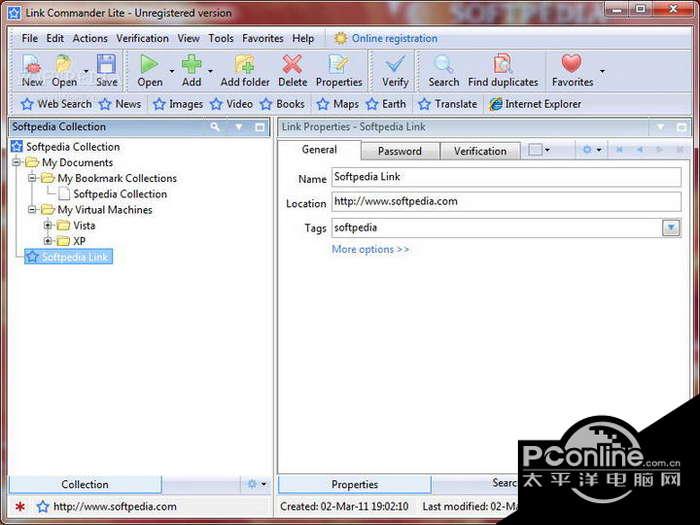Click search icon in Softpedia Collection header
This screenshot has height=525, width=700.
[215, 127]
